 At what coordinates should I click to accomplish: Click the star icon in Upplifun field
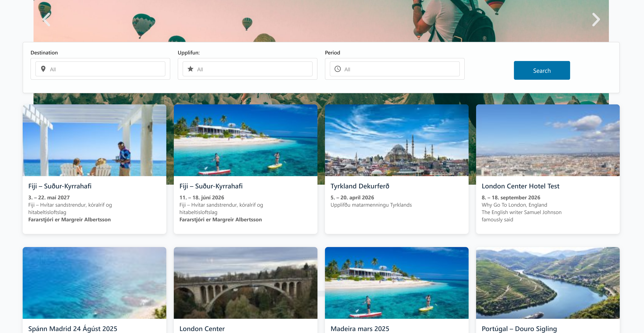(190, 69)
